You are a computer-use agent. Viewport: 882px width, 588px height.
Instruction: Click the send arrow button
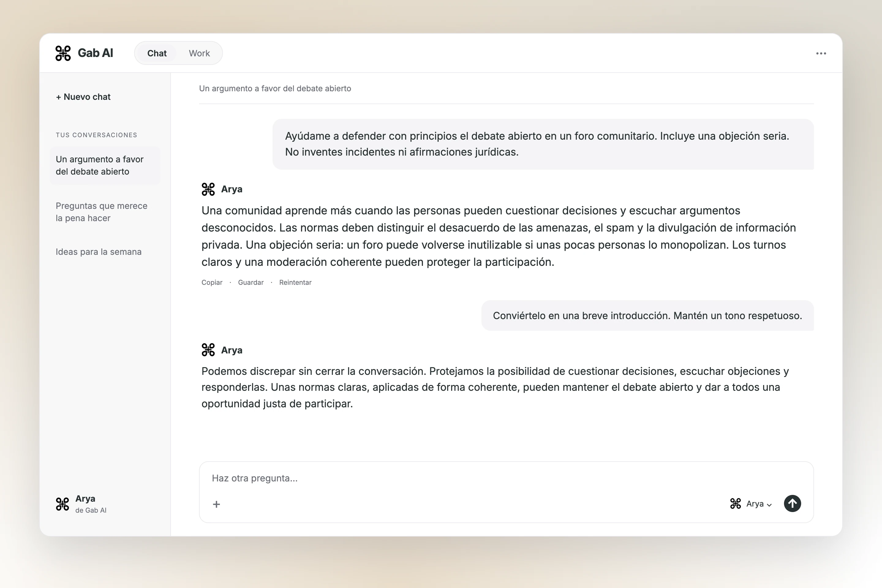coord(792,503)
